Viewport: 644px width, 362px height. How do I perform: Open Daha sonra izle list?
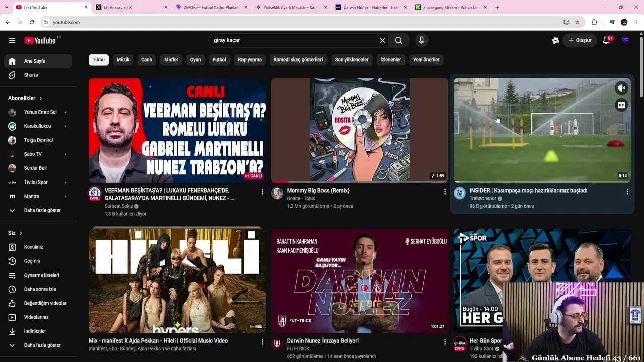click(x=38, y=289)
